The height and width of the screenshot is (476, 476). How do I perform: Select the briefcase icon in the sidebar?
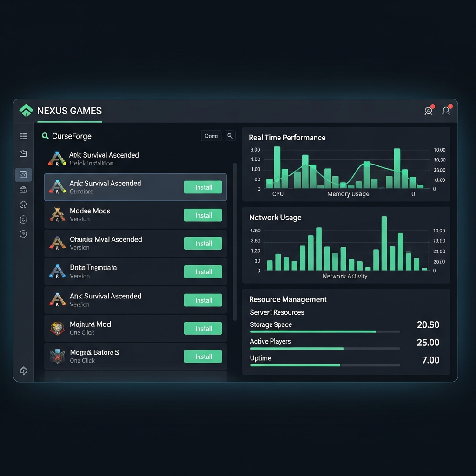(23, 153)
